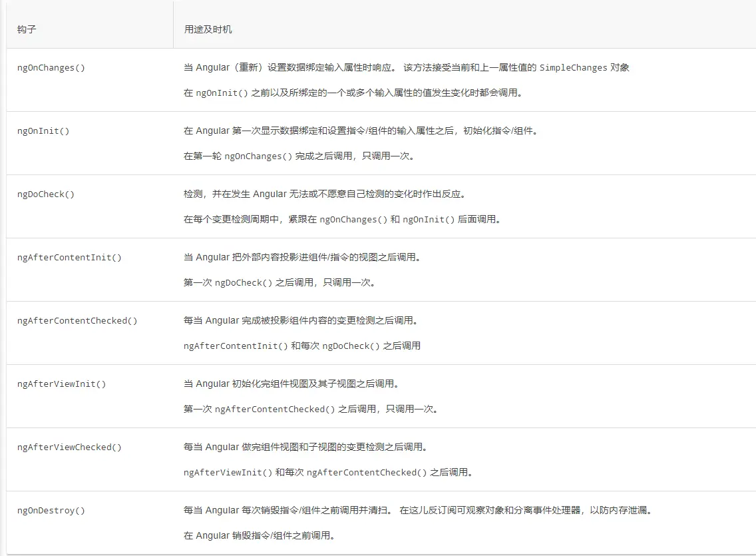This screenshot has height=556, width=756.
Task: Select the 用途及时机 column header
Action: (208, 29)
